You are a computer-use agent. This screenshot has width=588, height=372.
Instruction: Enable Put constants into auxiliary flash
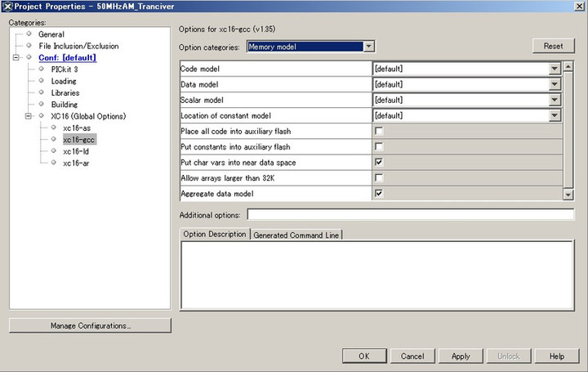click(x=379, y=146)
